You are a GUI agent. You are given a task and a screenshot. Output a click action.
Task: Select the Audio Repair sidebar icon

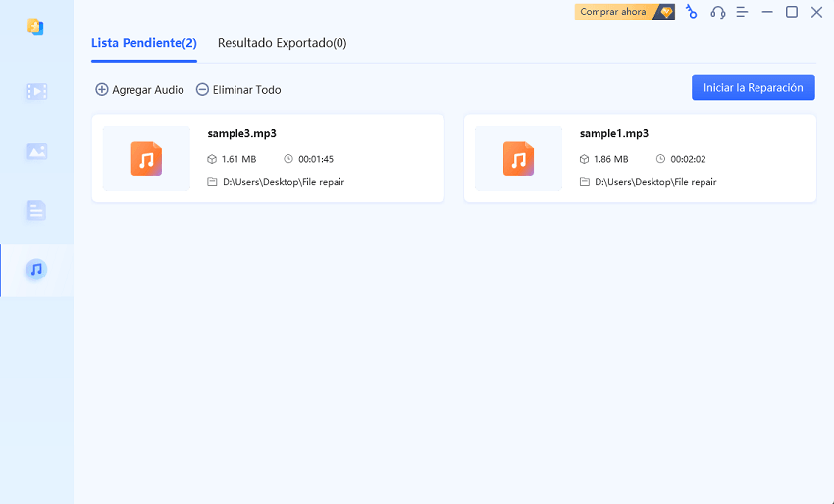(x=36, y=269)
